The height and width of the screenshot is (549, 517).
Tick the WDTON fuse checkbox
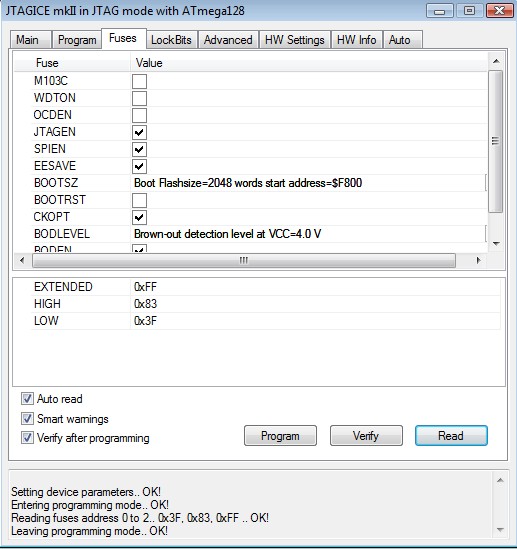[139, 98]
